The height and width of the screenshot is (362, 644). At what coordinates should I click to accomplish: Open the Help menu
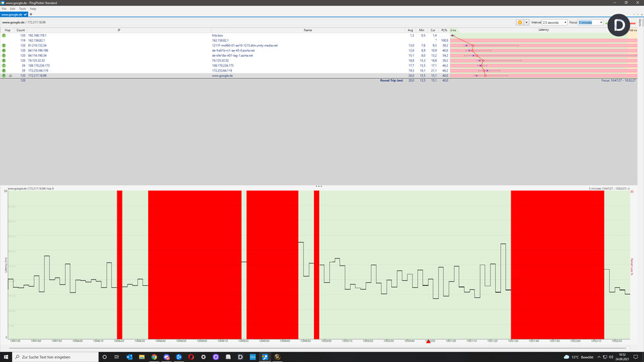pos(33,8)
